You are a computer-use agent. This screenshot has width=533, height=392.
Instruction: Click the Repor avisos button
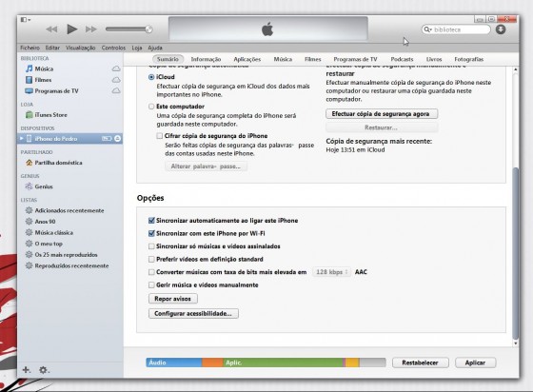click(x=173, y=299)
